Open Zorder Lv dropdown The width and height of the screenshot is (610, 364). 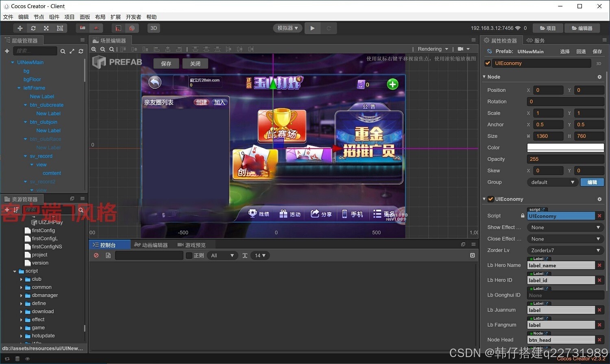pos(566,250)
